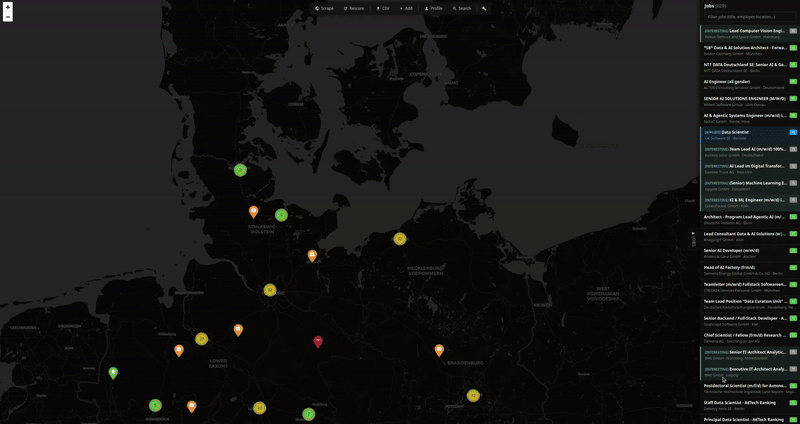This screenshot has height=424, width=800.
Task: Open NTT DATA Senior AI job listing
Action: [749, 67]
